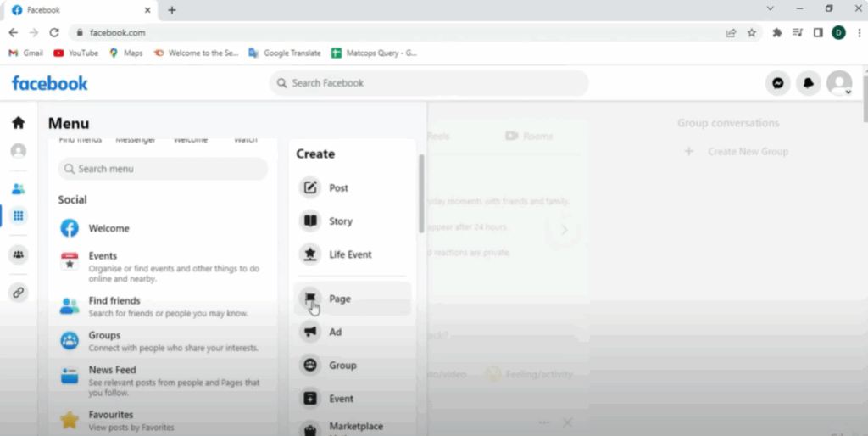Viewport: 868px width, 436px height.
Task: Click the Events calendar icon
Action: (x=70, y=261)
